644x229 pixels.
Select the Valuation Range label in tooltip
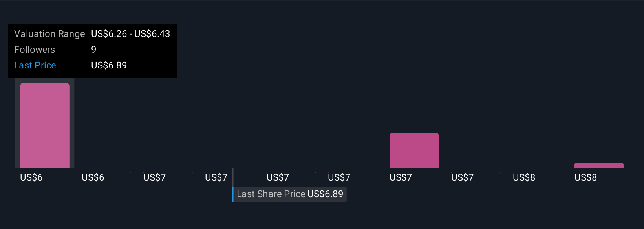coord(49,34)
